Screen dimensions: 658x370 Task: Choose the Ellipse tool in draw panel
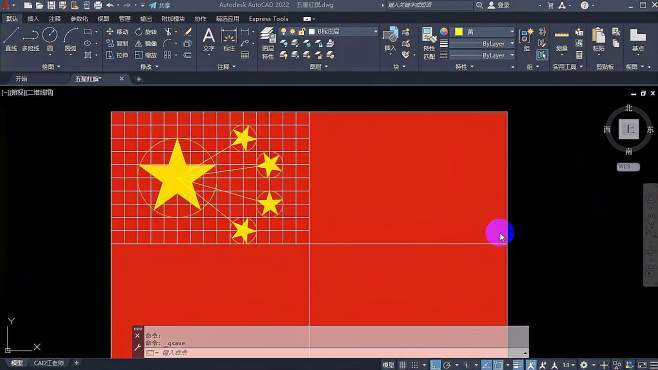pos(88,43)
